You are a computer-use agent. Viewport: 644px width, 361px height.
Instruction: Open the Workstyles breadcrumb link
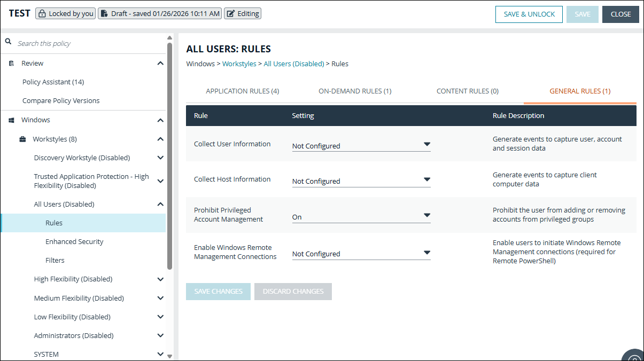[x=239, y=63]
